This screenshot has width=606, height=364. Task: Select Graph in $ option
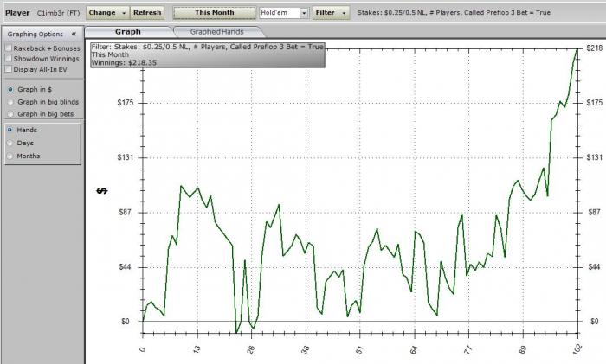tap(10, 89)
